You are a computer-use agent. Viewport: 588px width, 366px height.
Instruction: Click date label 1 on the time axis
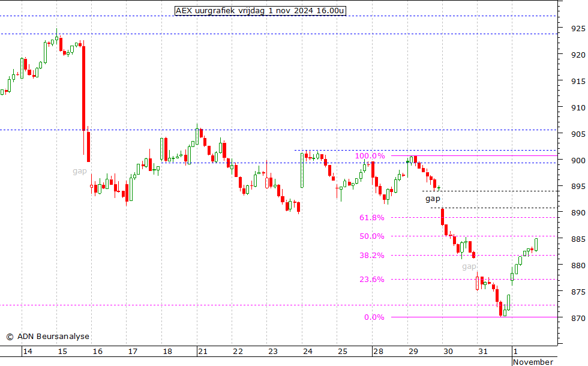pyautogui.click(x=515, y=352)
